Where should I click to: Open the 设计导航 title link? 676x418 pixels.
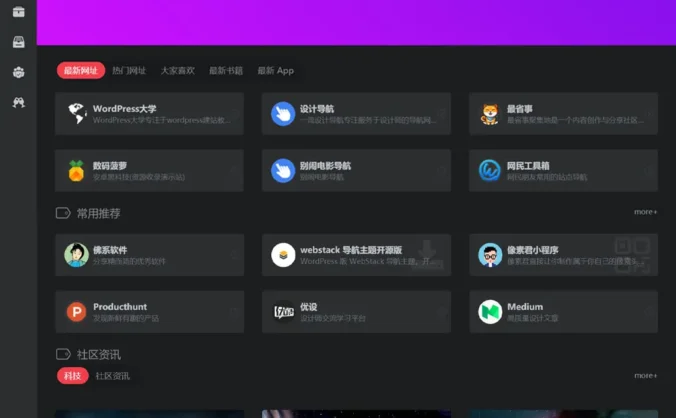[x=317, y=109]
